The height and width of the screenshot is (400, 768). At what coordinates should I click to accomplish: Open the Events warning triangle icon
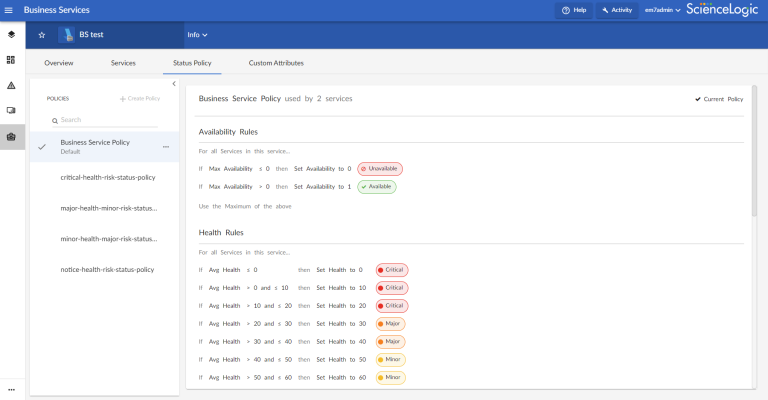(11, 85)
